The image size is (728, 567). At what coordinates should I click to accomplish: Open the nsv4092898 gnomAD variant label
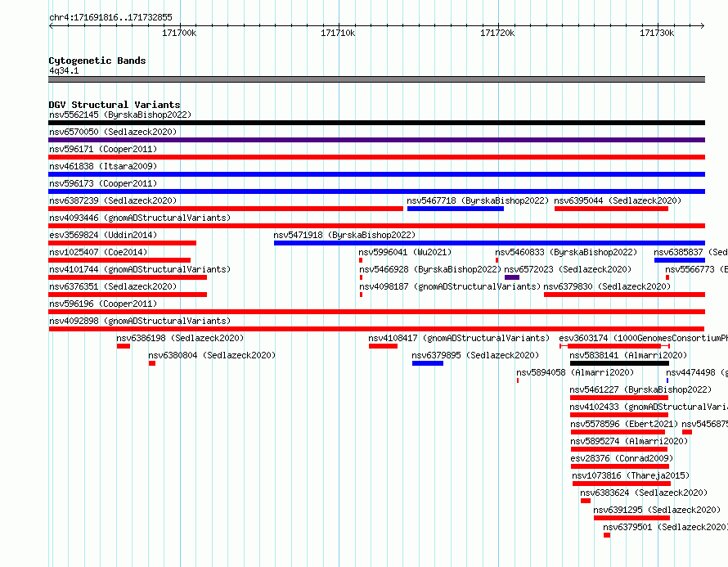[140, 321]
